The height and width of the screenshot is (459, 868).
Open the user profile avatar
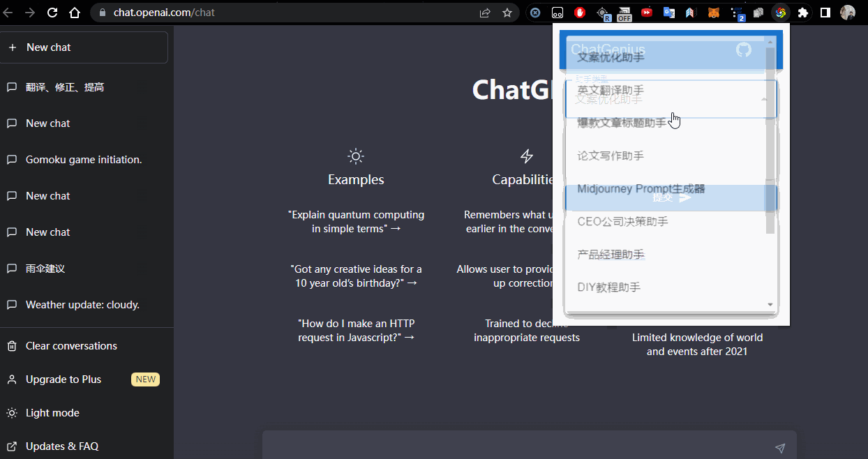(848, 13)
